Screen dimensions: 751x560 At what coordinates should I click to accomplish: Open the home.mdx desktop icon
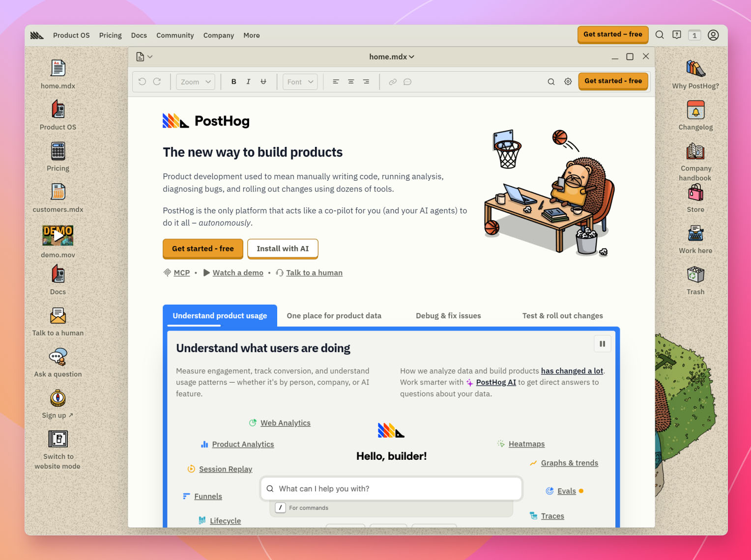coord(58,68)
